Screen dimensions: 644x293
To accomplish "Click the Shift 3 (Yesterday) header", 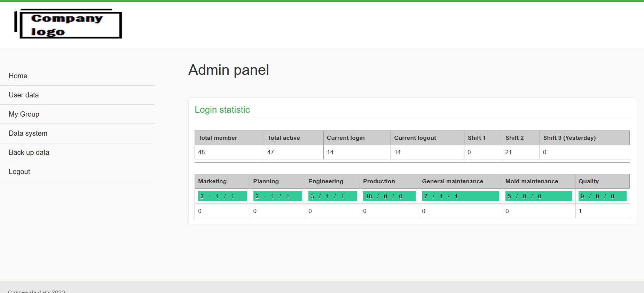I will coord(570,138).
